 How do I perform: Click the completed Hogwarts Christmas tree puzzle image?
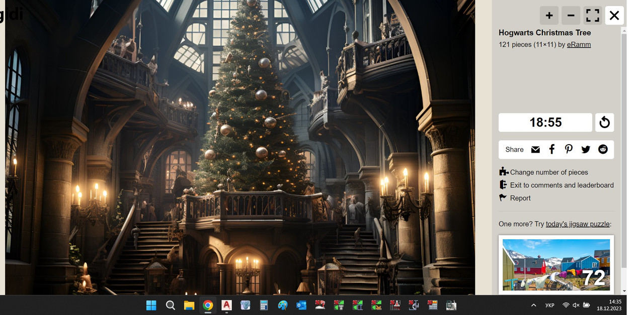pos(240,147)
